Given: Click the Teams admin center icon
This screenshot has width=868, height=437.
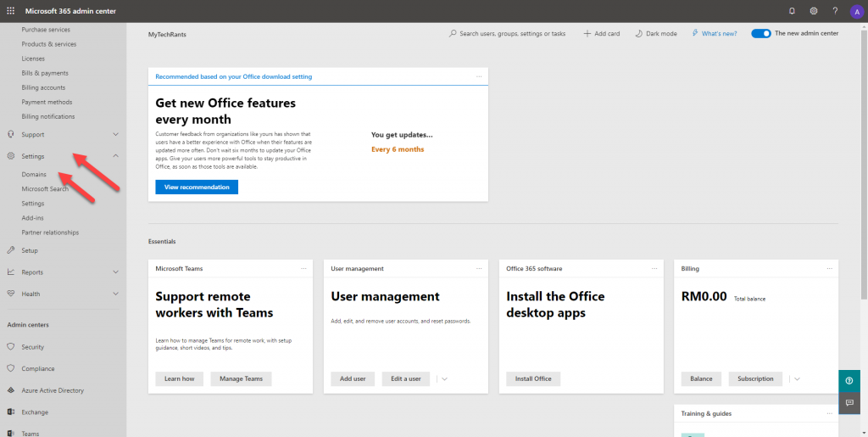Looking at the screenshot, I should coord(10,434).
